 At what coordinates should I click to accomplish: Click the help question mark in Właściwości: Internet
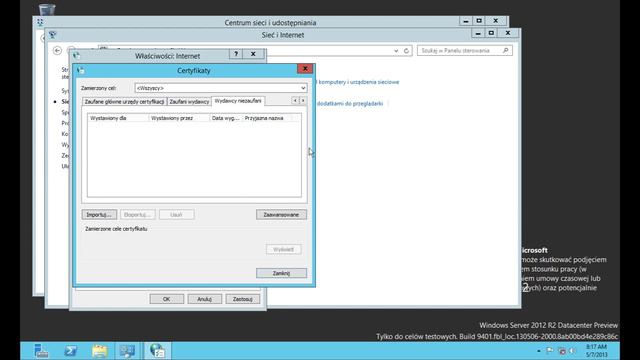236,54
